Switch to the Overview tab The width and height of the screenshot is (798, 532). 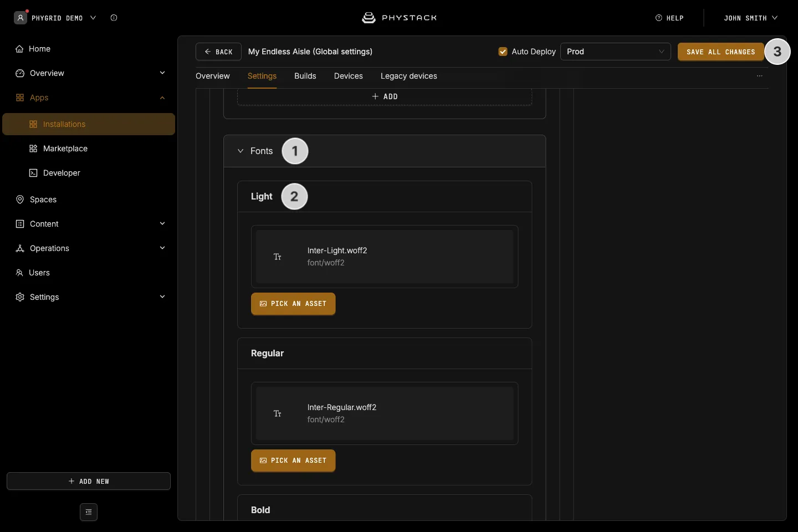pyautogui.click(x=213, y=76)
